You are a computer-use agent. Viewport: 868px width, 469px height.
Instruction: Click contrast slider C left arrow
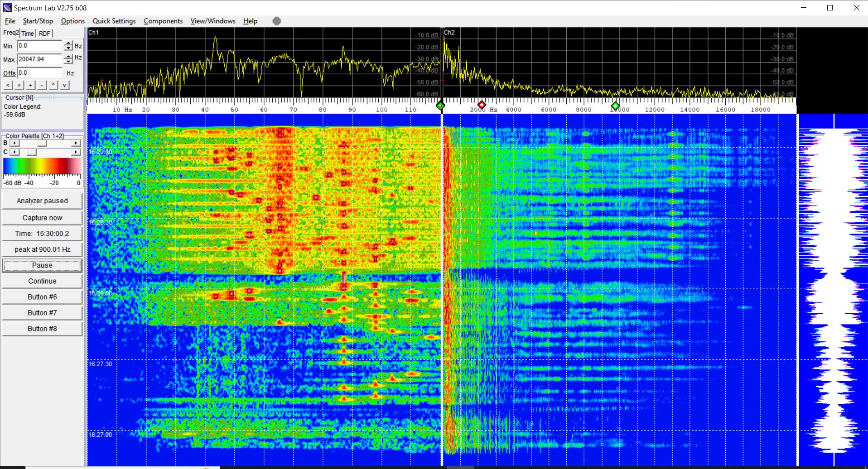[14, 152]
